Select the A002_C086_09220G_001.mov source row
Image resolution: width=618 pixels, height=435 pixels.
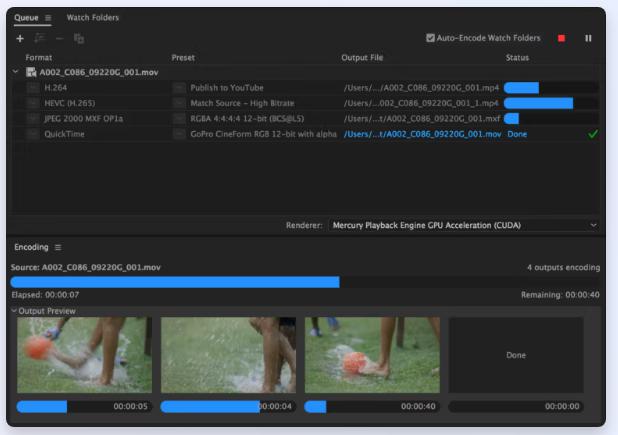tap(305, 72)
